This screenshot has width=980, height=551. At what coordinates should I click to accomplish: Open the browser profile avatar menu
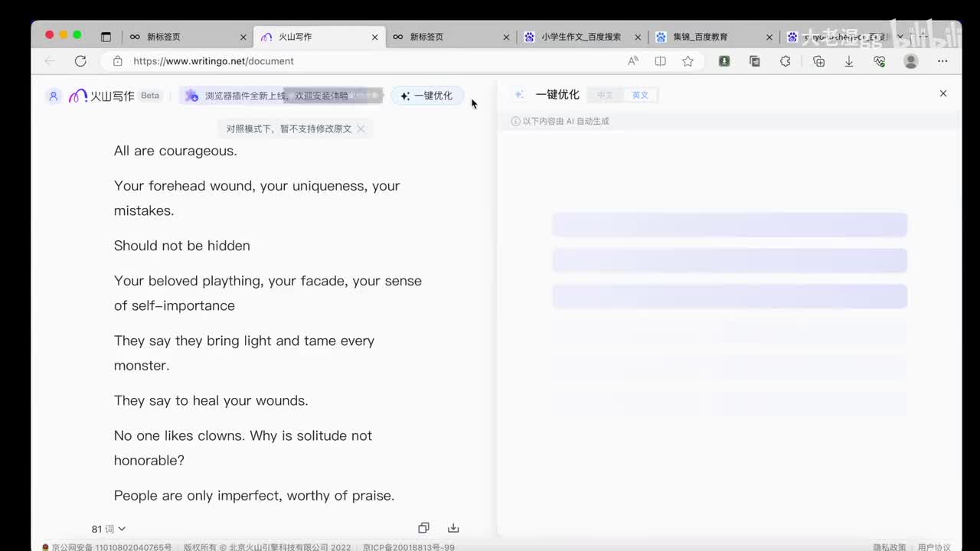(910, 61)
